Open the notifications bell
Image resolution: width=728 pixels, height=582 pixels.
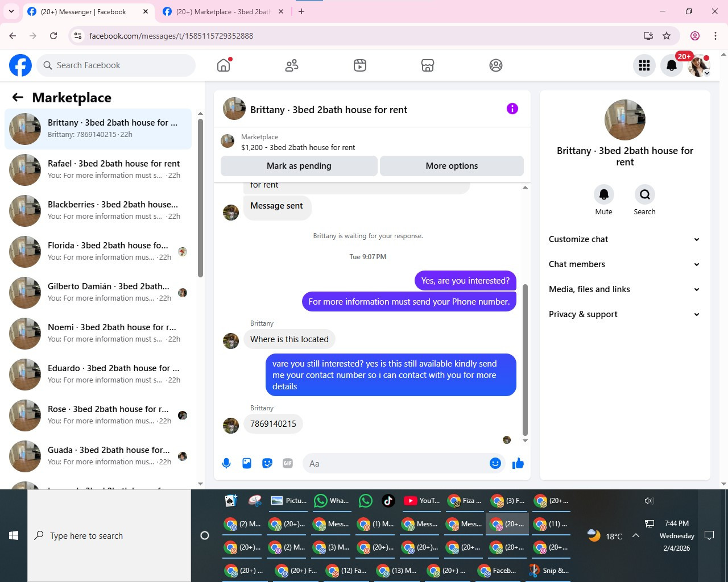(x=672, y=65)
